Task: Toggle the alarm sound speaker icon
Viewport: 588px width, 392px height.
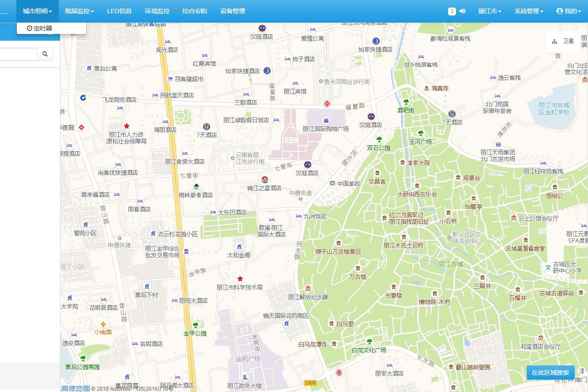Action: pos(462,11)
